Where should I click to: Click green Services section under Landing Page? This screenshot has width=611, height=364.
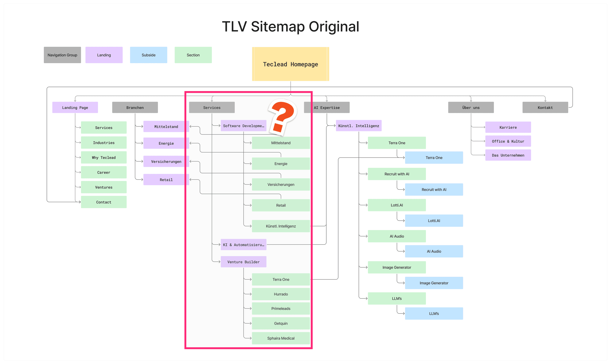[104, 128]
